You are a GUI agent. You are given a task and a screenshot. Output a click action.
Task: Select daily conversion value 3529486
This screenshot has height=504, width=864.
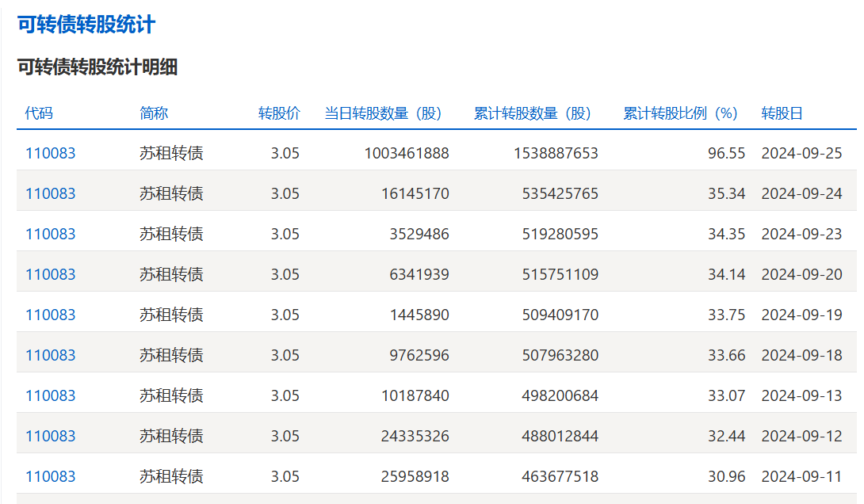coord(419,234)
